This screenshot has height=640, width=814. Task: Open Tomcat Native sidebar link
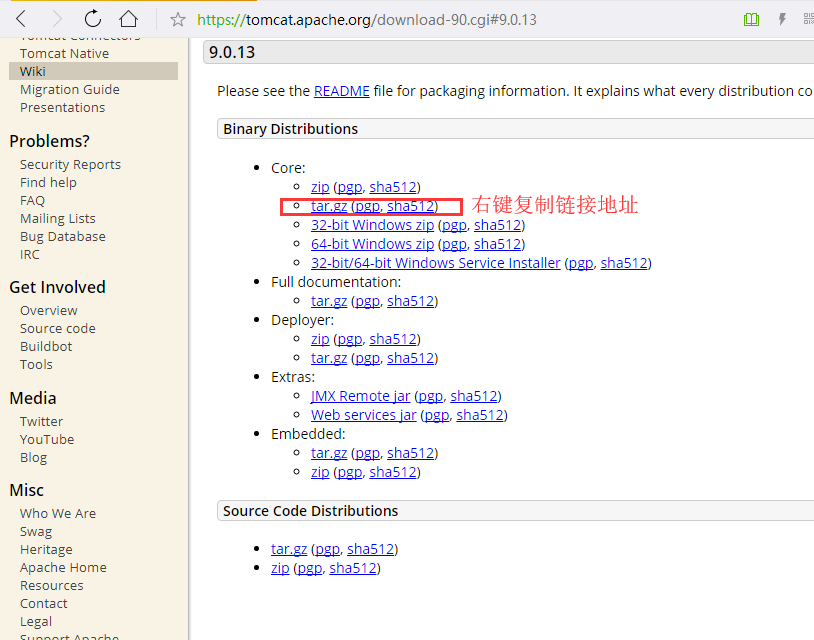pos(64,53)
